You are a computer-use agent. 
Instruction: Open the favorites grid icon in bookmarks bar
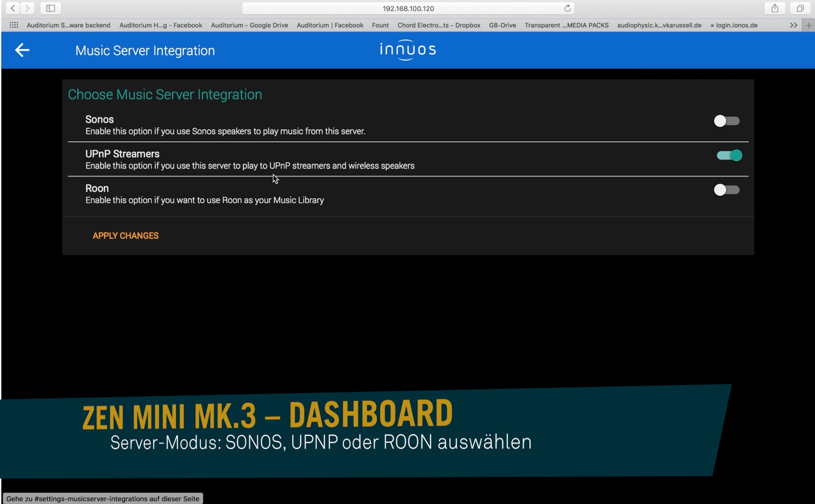(14, 25)
